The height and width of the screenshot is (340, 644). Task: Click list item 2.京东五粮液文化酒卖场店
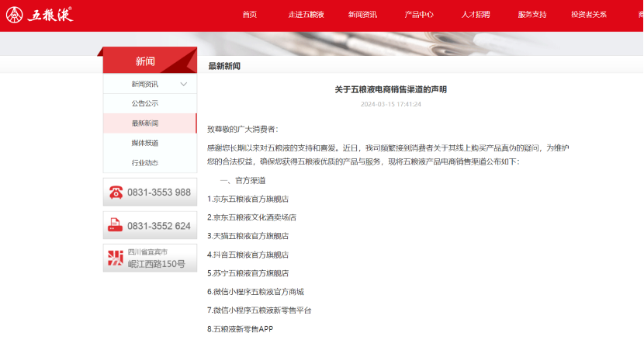251,217
